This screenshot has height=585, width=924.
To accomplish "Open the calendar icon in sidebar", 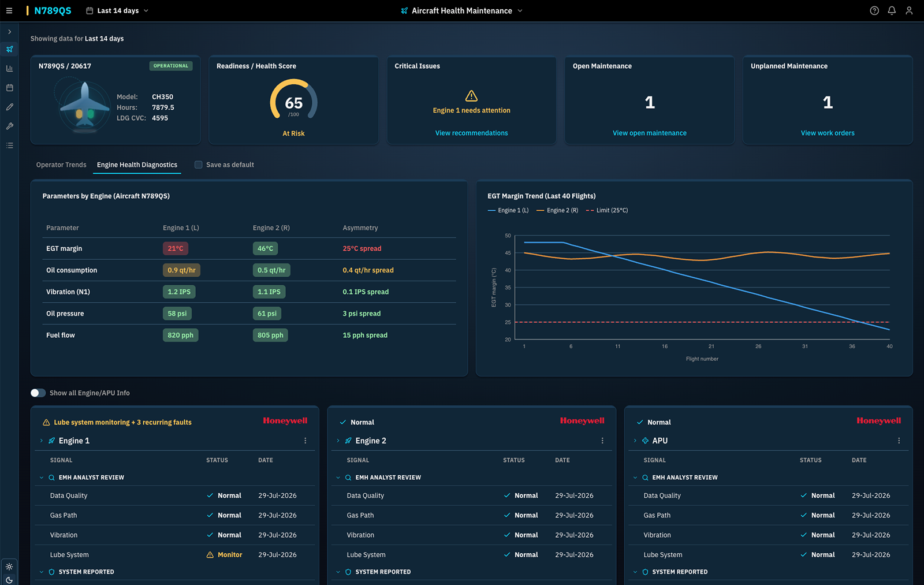I will coord(10,88).
